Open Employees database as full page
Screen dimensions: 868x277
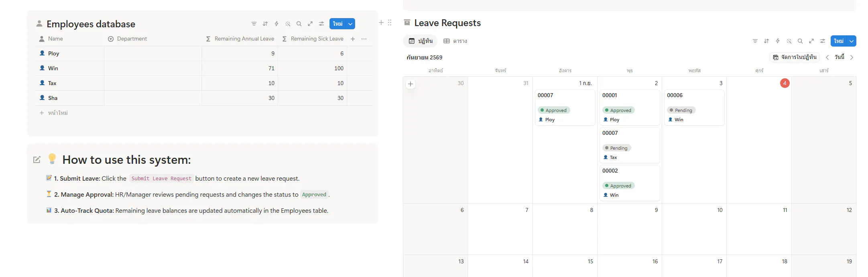tap(310, 24)
